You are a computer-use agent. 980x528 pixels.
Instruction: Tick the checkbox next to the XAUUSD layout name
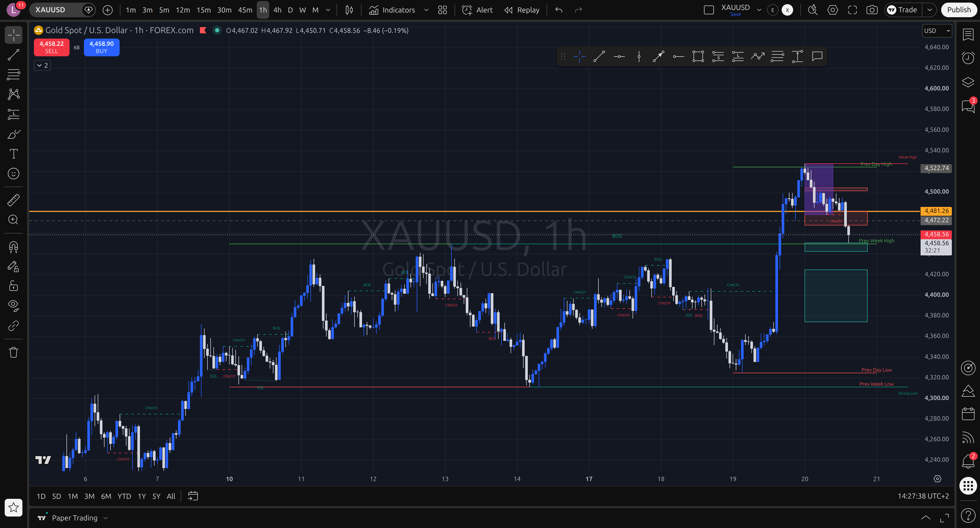pos(709,10)
